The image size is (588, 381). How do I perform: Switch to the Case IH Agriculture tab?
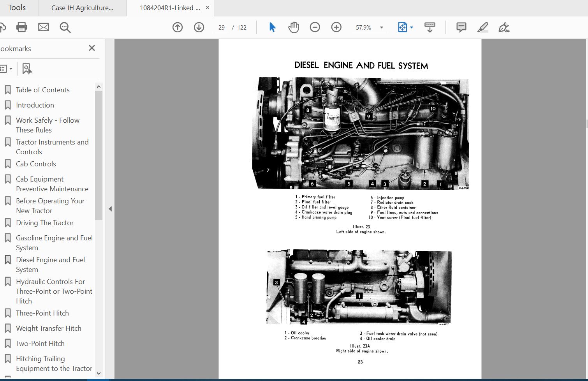pos(82,7)
